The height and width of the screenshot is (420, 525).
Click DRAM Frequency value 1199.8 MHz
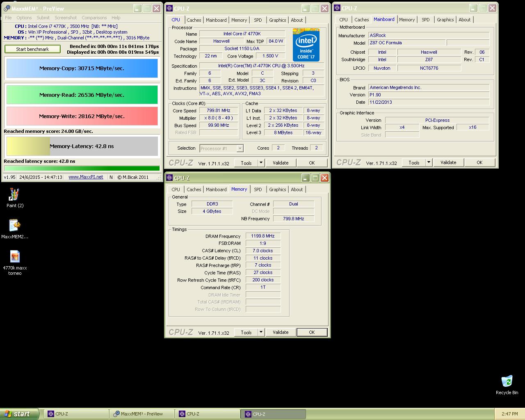click(x=263, y=236)
